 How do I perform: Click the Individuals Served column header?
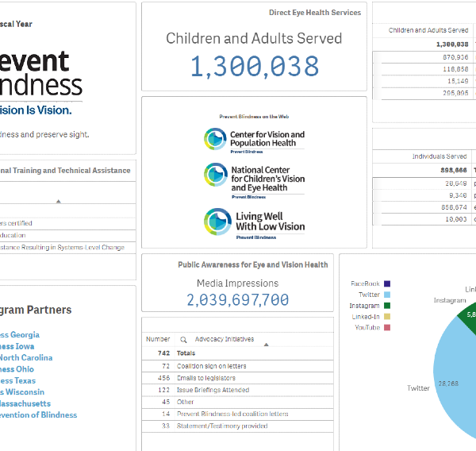(440, 156)
